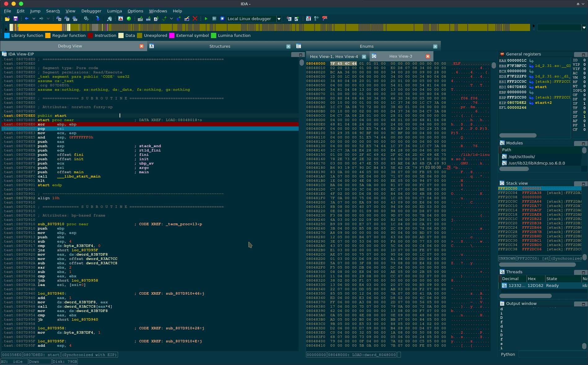Float the Output window panel
588x365 pixels.
click(583, 304)
